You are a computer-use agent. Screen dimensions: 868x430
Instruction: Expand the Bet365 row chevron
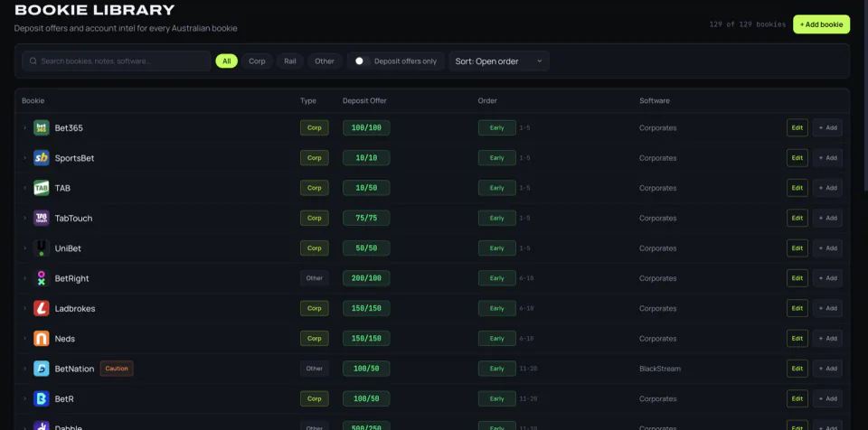coord(25,128)
